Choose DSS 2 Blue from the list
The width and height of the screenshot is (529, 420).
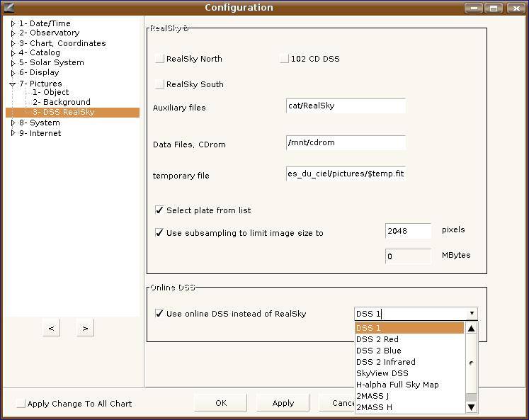tap(409, 351)
